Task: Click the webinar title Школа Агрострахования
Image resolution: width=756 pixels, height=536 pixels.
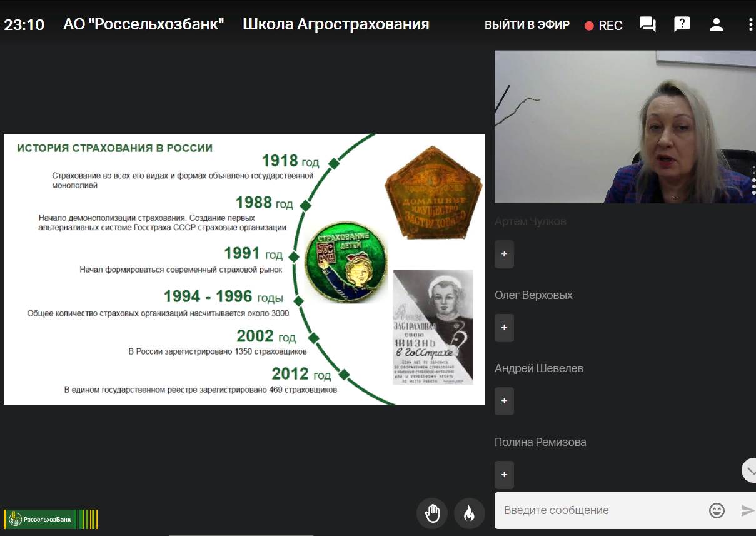Action: coord(336,24)
